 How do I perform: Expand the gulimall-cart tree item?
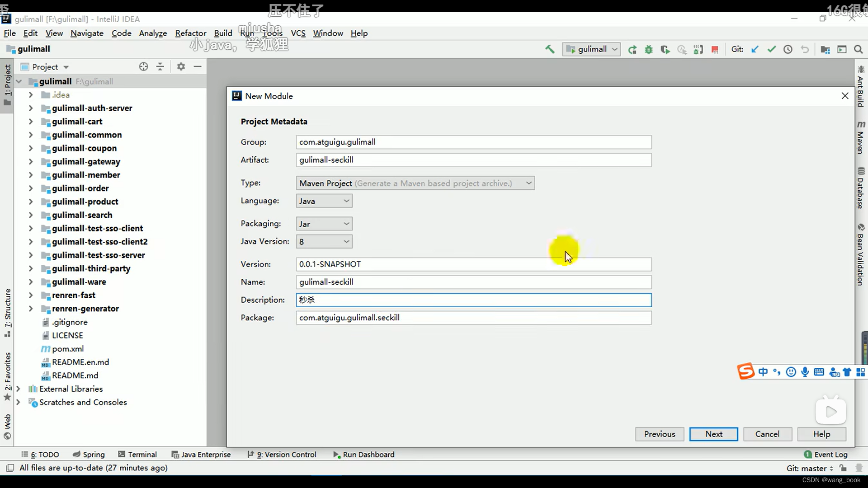[x=30, y=121]
